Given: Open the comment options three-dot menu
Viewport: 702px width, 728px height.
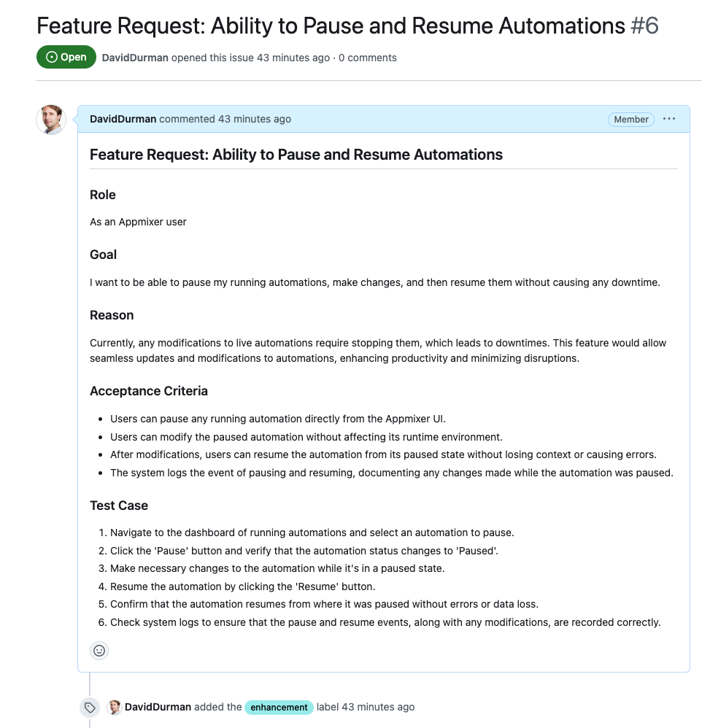Looking at the screenshot, I should [x=669, y=119].
